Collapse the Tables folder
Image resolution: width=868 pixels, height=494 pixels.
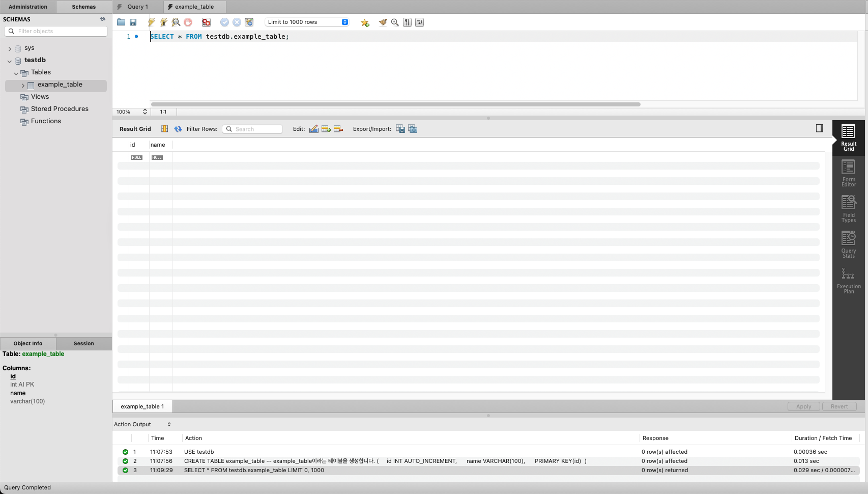(x=16, y=73)
